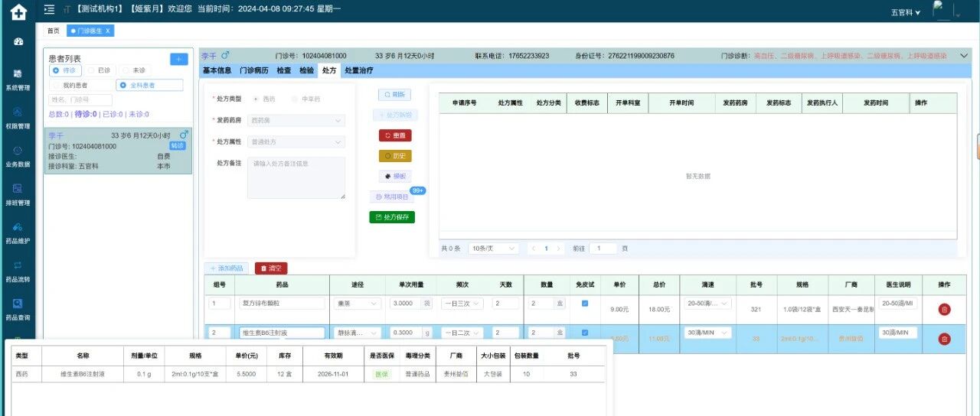980x416 pixels.
Task: Toggle 免皮试 checkbox for 复方锌布颗粒
Action: point(585,304)
